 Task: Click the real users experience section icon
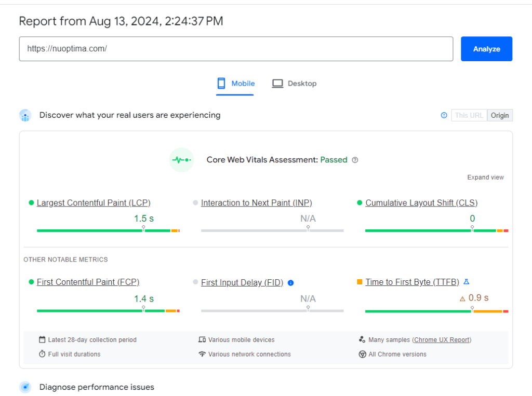(x=25, y=115)
